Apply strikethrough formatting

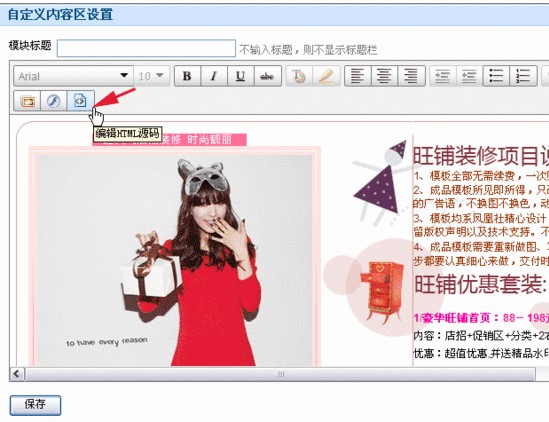click(267, 76)
